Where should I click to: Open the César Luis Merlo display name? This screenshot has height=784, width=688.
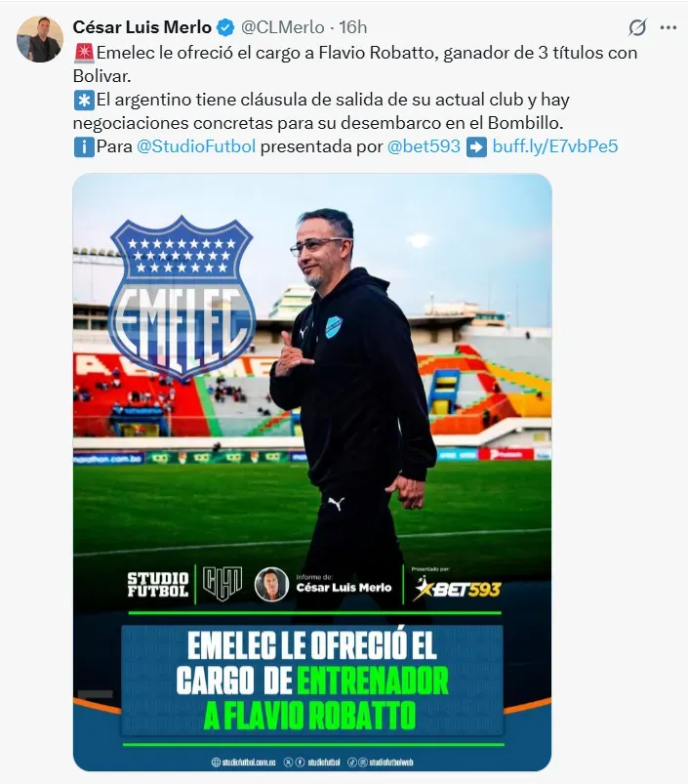(x=142, y=27)
